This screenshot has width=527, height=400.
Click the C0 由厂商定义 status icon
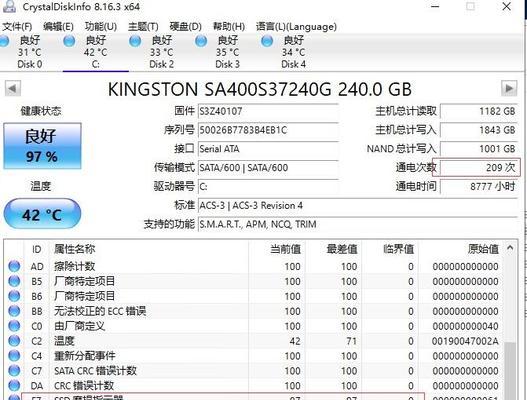14,325
